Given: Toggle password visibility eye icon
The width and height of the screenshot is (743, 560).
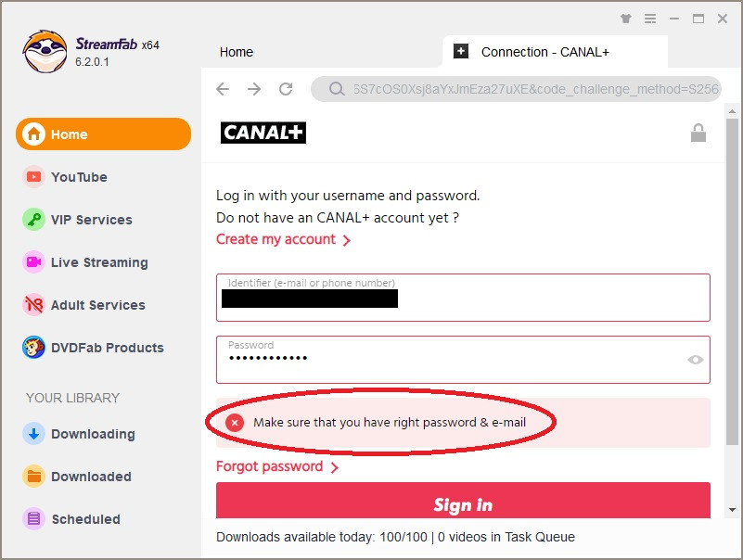Looking at the screenshot, I should [x=696, y=360].
